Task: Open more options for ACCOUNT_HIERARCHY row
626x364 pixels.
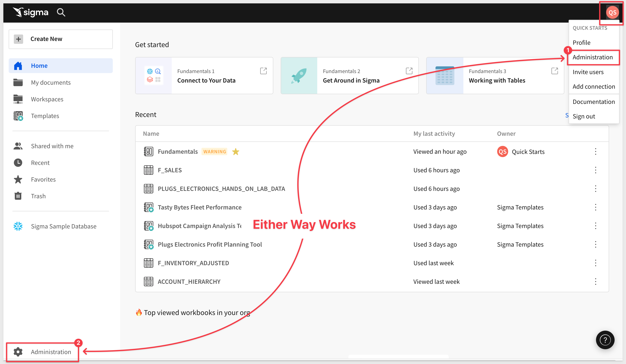Action: [x=595, y=282]
